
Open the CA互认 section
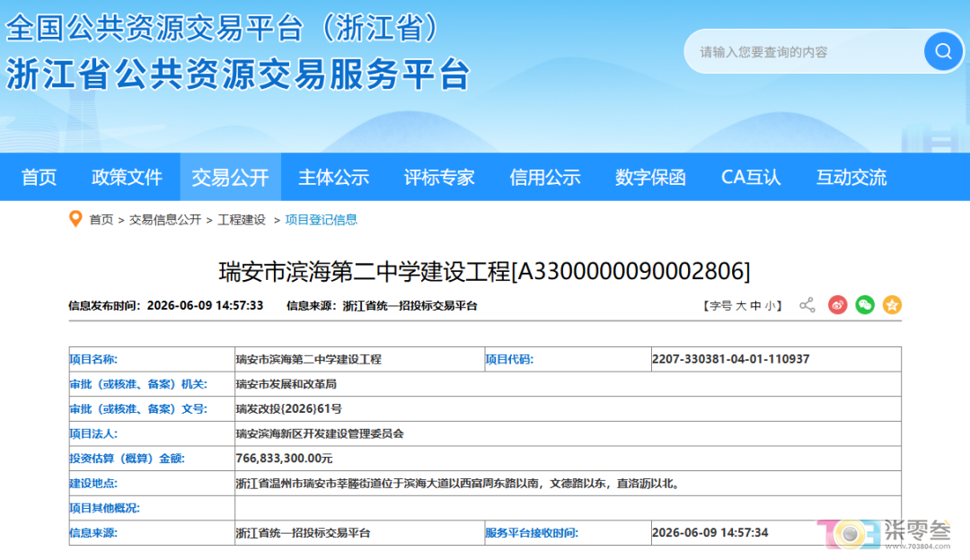(x=750, y=178)
